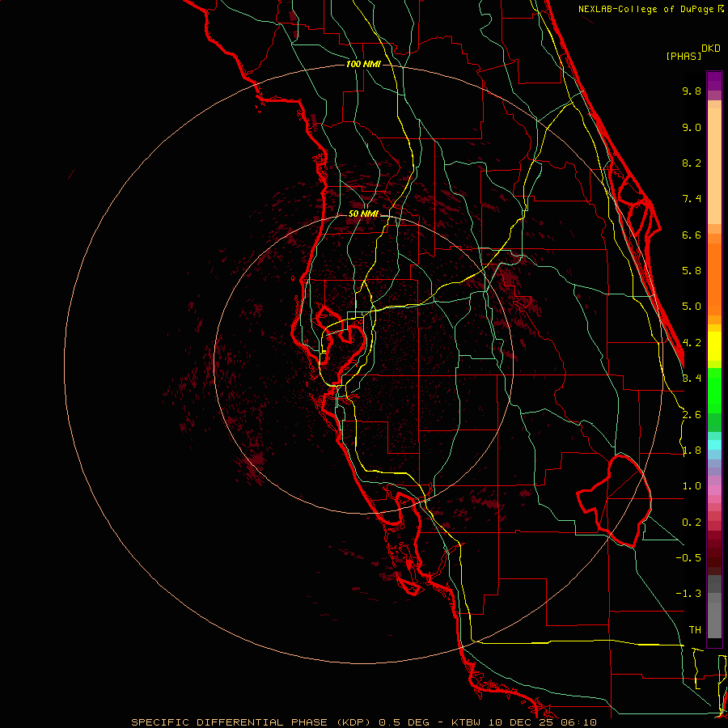Select the 2.6 scale value

click(x=692, y=415)
